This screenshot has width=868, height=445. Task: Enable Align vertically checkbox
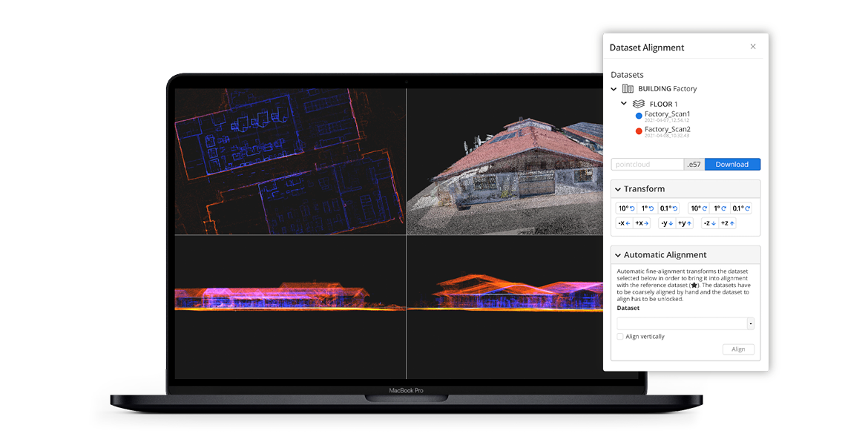tap(620, 337)
